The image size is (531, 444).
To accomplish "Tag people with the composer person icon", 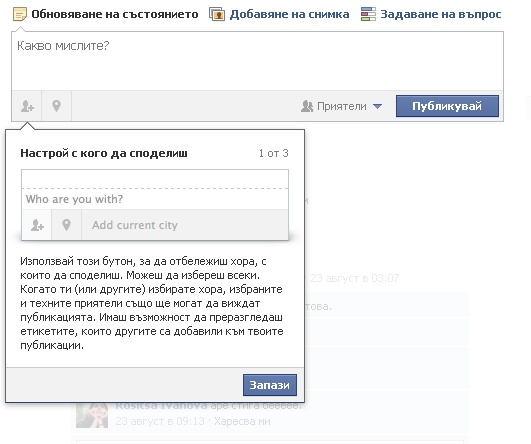I will [27, 106].
